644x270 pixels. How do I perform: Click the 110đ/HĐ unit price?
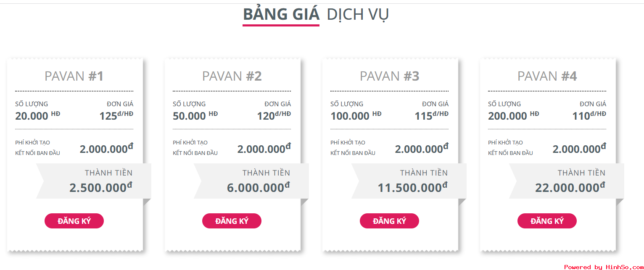point(589,116)
